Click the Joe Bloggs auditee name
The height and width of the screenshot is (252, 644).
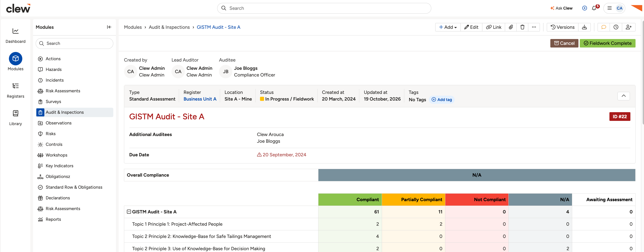tap(246, 68)
